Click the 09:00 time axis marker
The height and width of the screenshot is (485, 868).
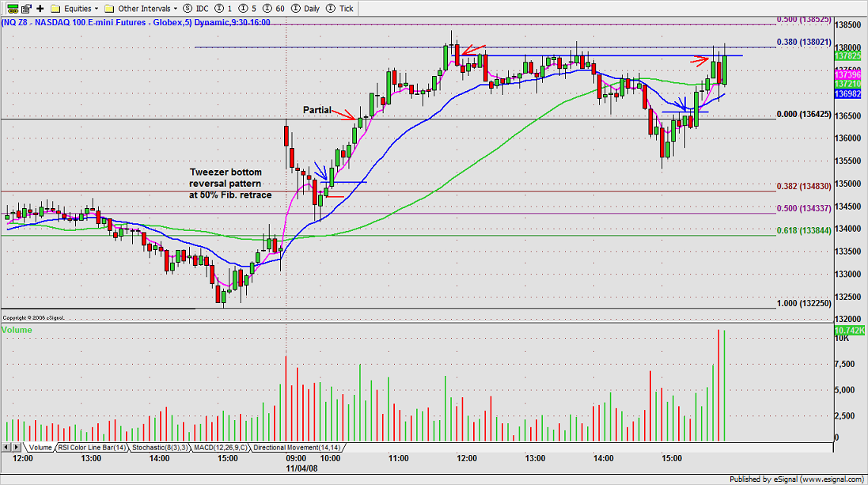coord(296,458)
